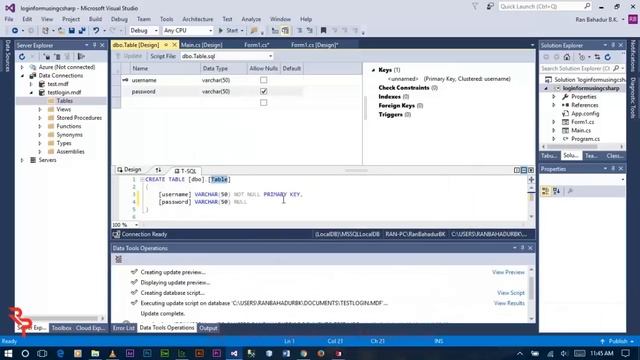640x360 pixels.
Task: Click Publish in the status bar
Action: [618, 341]
